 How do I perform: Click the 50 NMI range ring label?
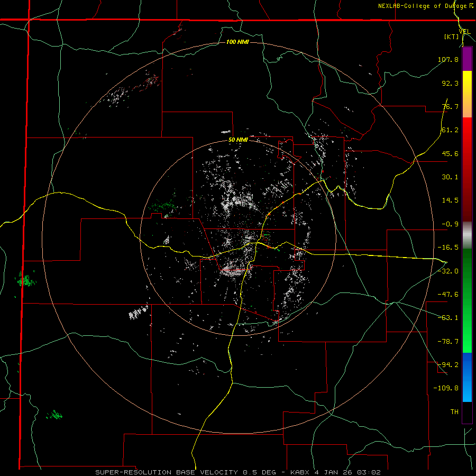point(238,140)
